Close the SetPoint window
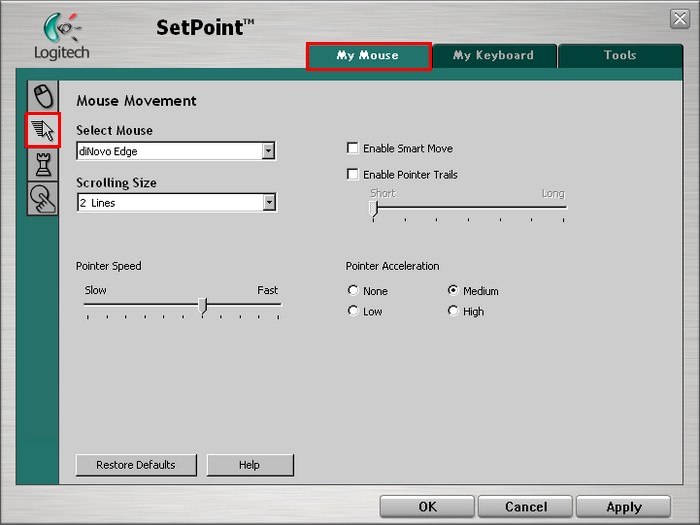Viewport: 700px width, 525px height. [x=680, y=19]
